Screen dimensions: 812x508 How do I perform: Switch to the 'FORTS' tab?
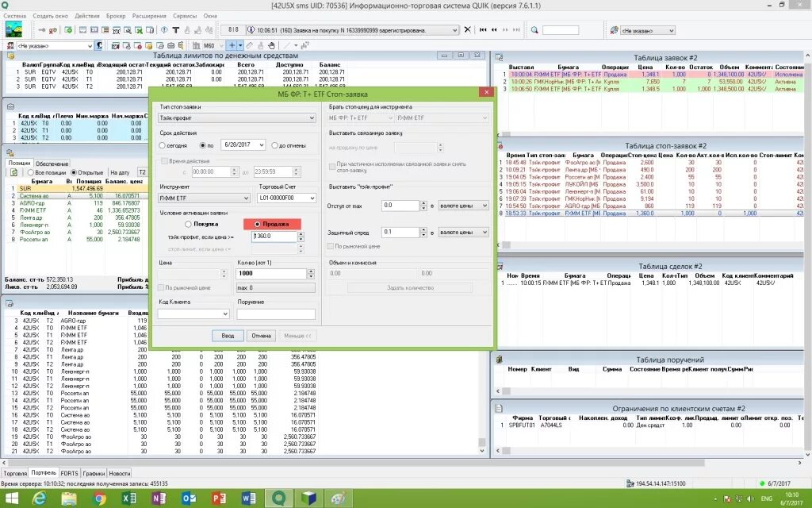(x=69, y=473)
